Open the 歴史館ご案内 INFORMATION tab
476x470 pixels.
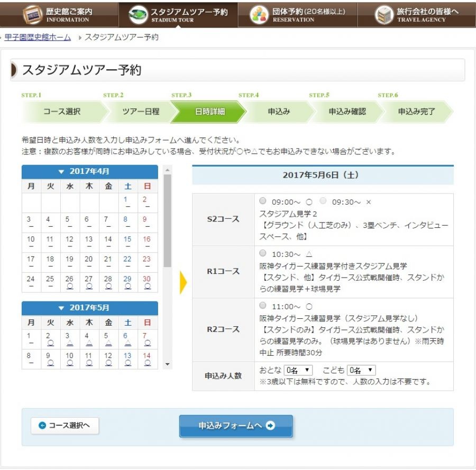pos(59,15)
